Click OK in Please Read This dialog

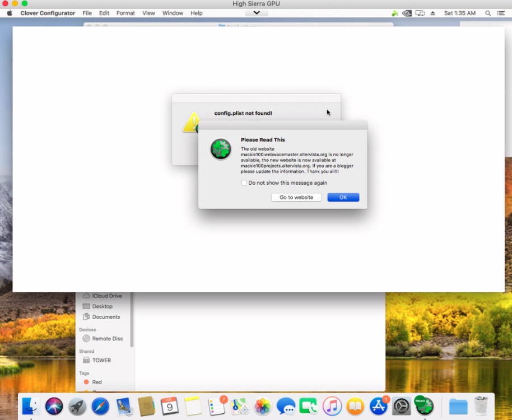343,197
